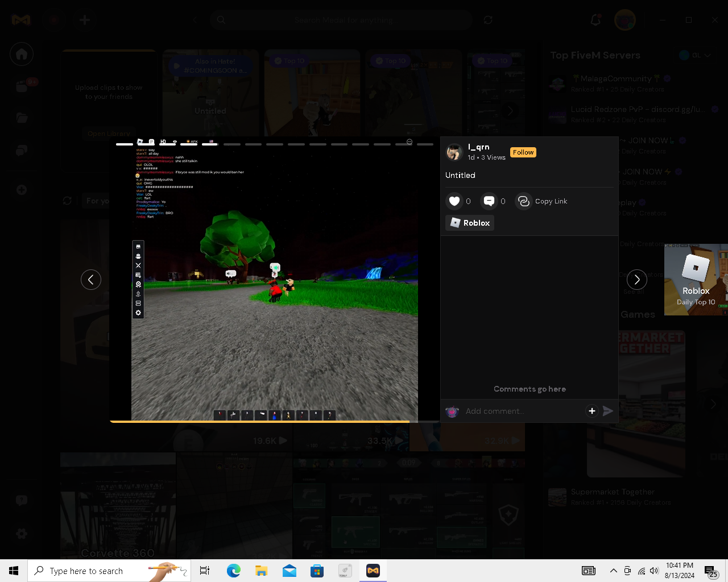The height and width of the screenshot is (582, 728).
Task: Open the folder library icon in sidebar
Action: [22, 118]
